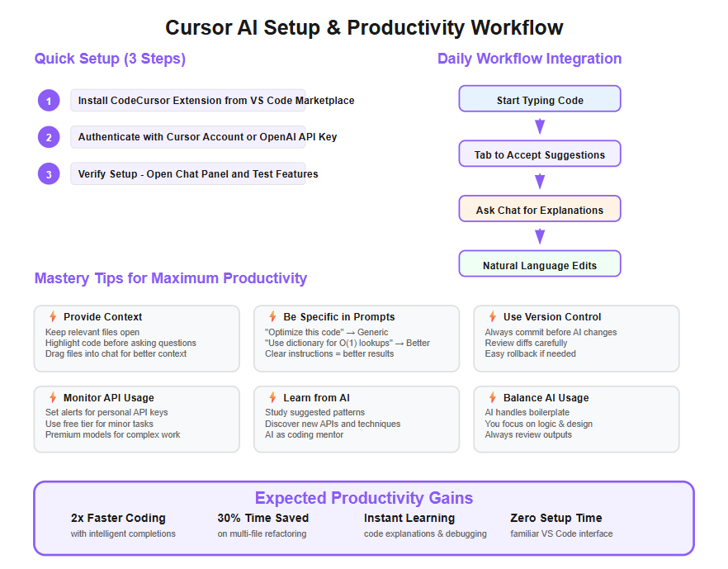The height and width of the screenshot is (569, 728).
Task: Click the Daily Workflow Integration heading
Action: click(x=529, y=59)
